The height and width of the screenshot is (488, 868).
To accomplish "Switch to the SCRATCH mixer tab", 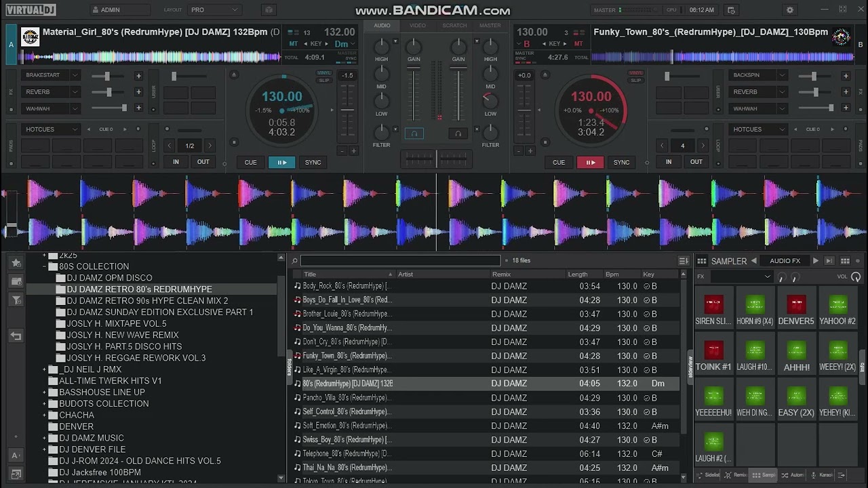I will 454,26.
